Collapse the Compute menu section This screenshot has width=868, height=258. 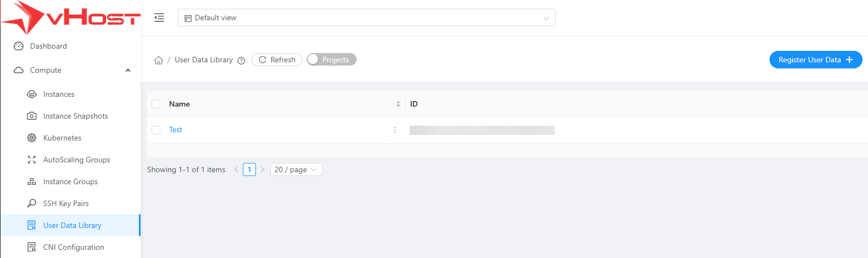pyautogui.click(x=128, y=70)
